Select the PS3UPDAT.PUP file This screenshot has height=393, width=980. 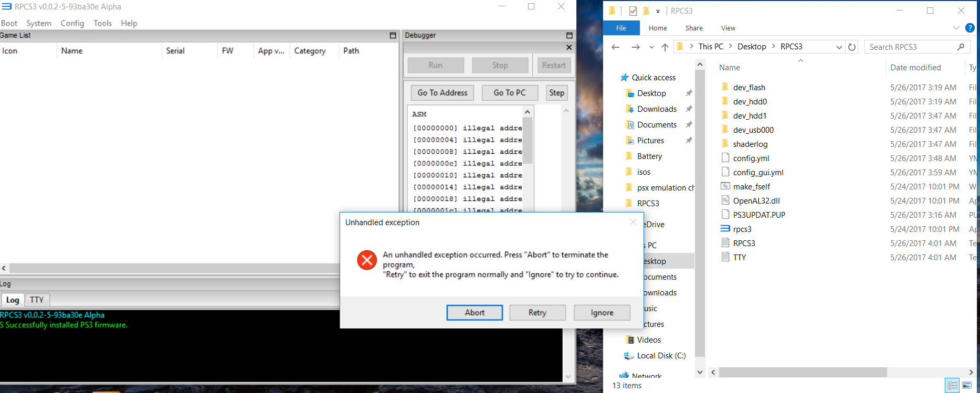[x=759, y=215]
